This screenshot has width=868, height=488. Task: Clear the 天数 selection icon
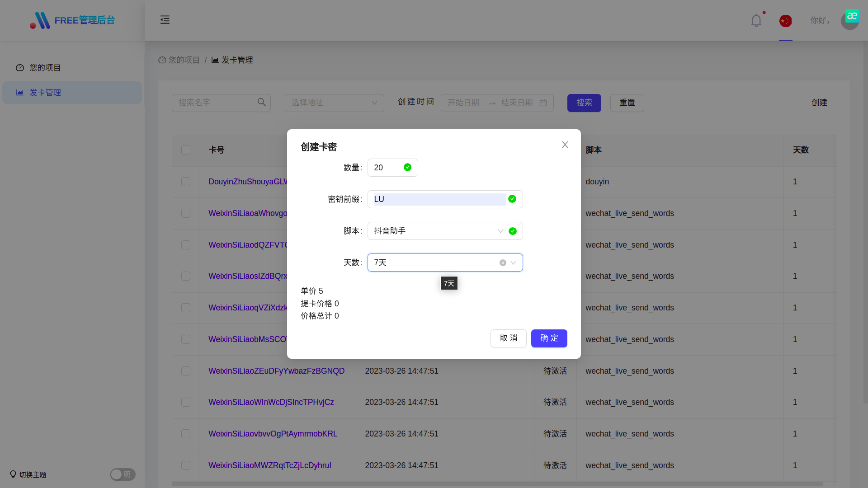click(503, 263)
